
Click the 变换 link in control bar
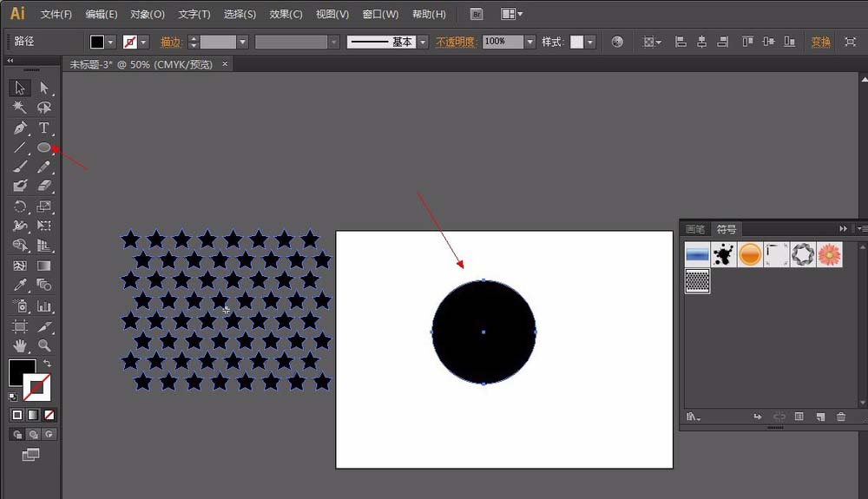pyautogui.click(x=820, y=42)
